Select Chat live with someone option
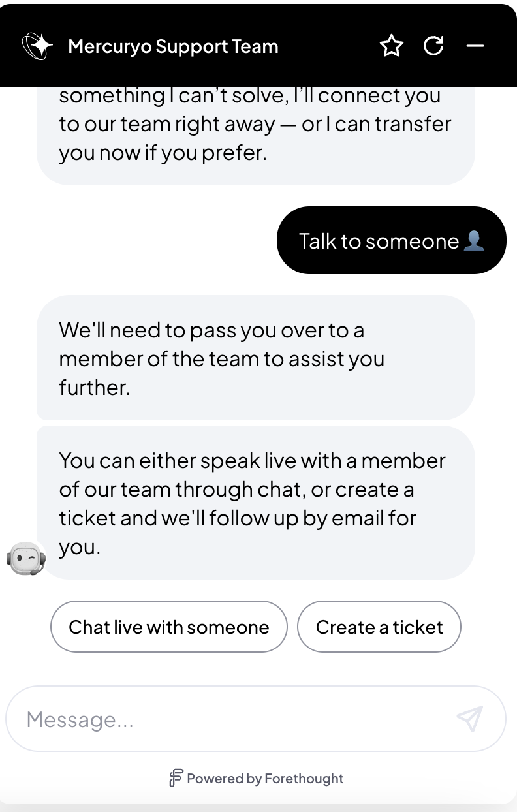The height and width of the screenshot is (812, 517). click(x=169, y=627)
